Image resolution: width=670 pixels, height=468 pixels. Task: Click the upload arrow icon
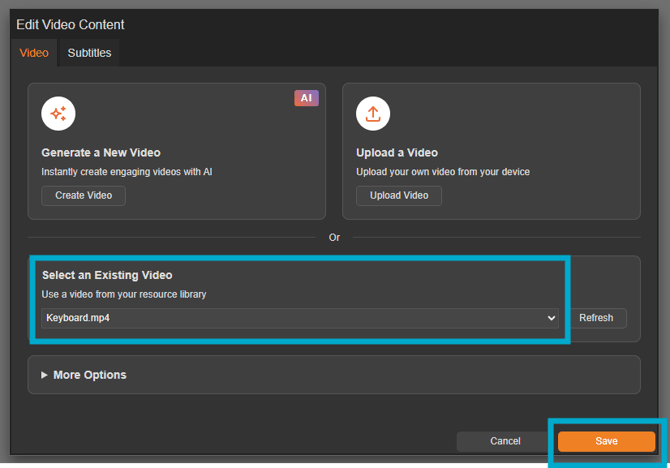click(x=373, y=114)
